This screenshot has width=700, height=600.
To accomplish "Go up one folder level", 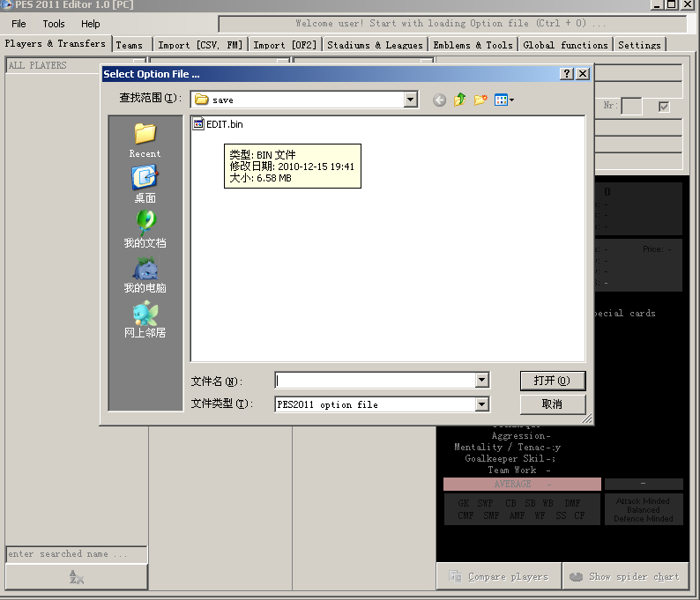I will pyautogui.click(x=460, y=100).
